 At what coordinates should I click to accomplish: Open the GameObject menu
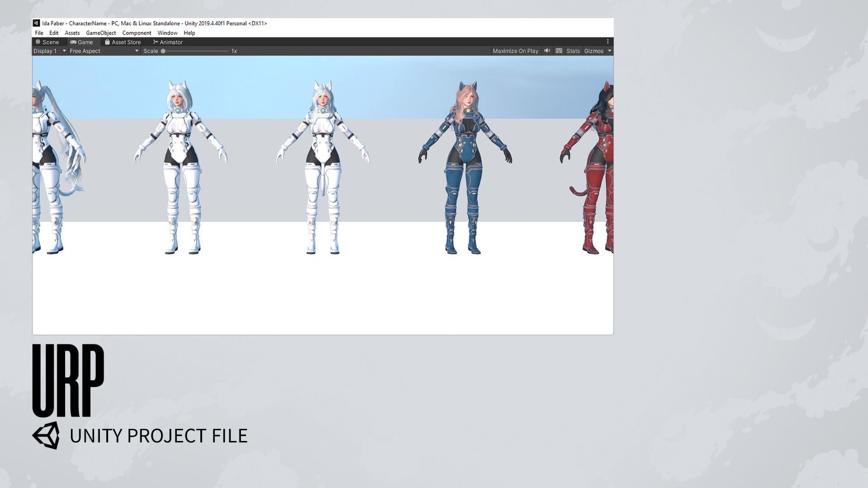[x=101, y=33]
